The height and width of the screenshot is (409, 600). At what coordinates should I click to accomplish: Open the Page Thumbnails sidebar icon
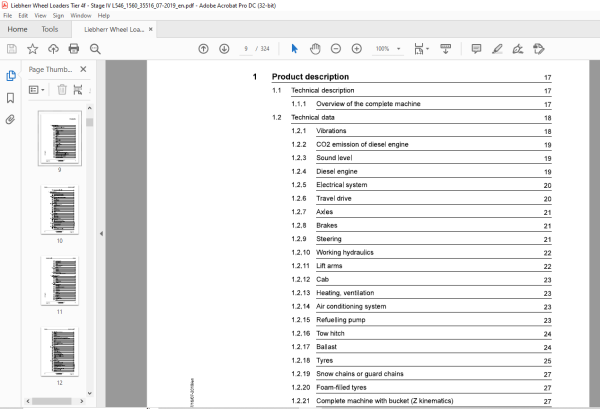(11, 76)
